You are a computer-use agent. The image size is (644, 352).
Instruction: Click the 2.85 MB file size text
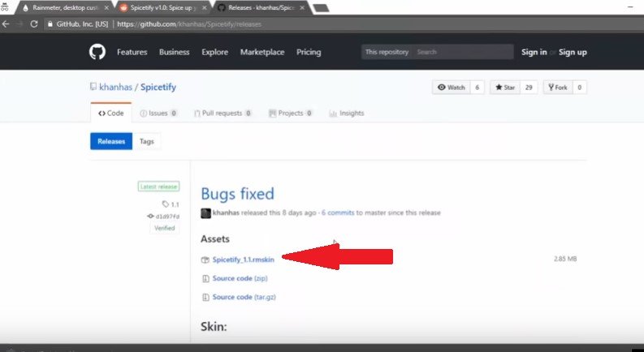[565, 259]
